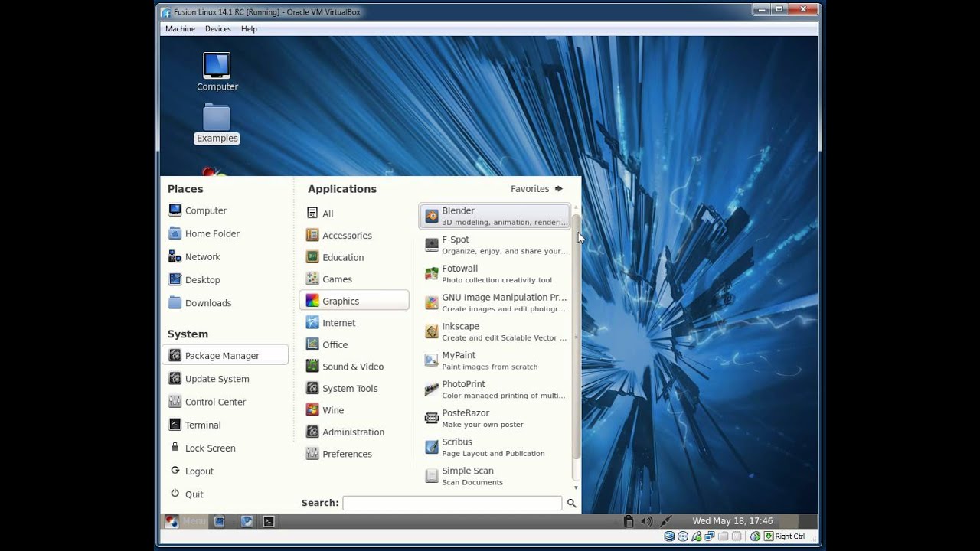980x551 pixels.
Task: Select the All applications category
Action: click(x=354, y=214)
